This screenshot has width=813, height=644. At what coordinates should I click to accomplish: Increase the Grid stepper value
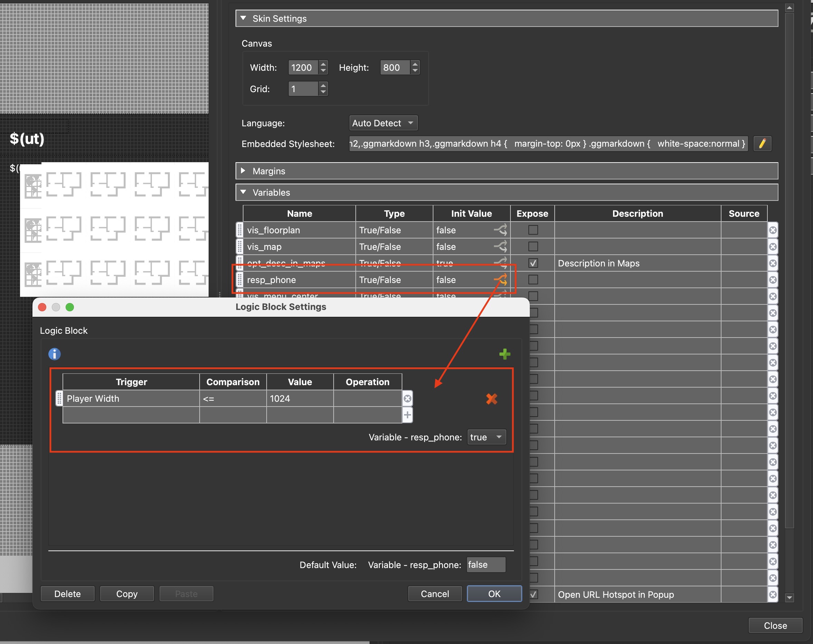323,86
